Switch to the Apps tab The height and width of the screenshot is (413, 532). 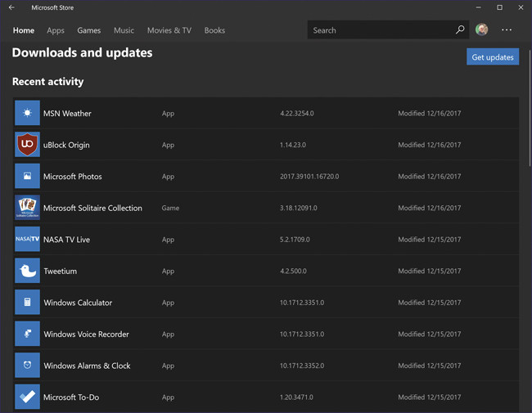pos(56,30)
